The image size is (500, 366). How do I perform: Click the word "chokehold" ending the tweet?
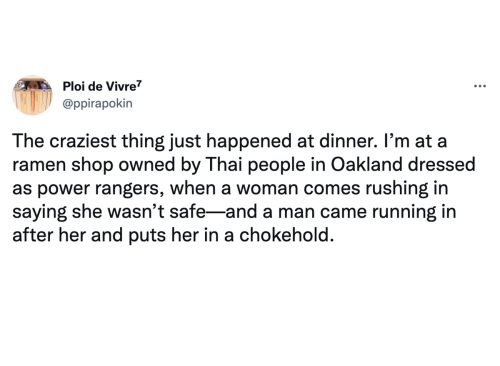point(284,235)
